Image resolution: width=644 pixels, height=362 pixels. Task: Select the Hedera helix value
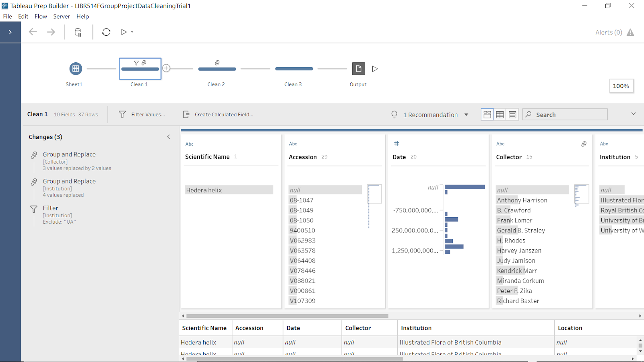(x=229, y=190)
